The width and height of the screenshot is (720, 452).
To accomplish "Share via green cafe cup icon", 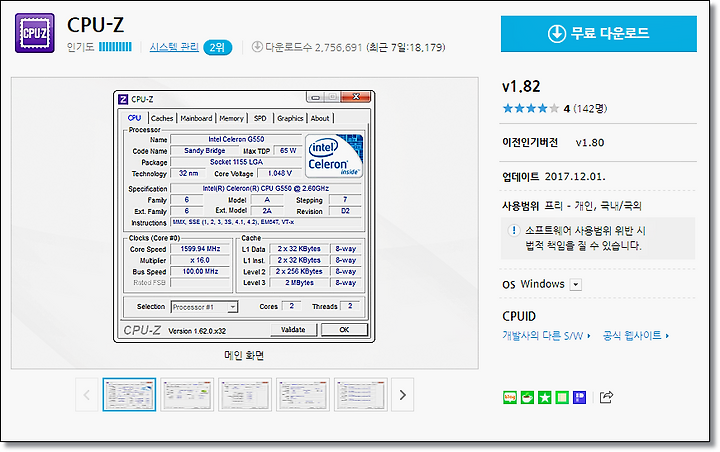I will pyautogui.click(x=527, y=397).
